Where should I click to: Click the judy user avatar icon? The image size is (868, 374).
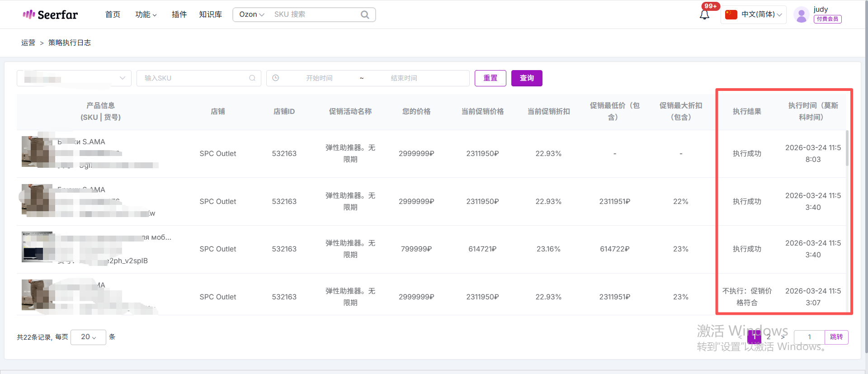tap(801, 15)
